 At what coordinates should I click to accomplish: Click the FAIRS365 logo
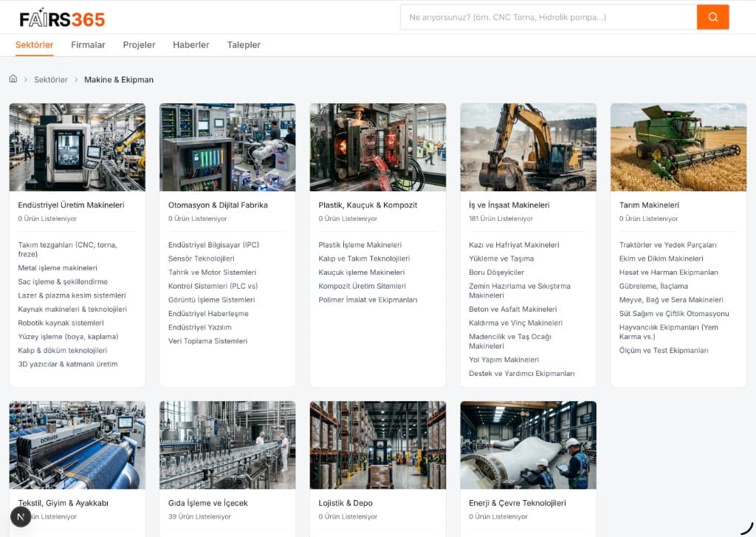pyautogui.click(x=62, y=18)
